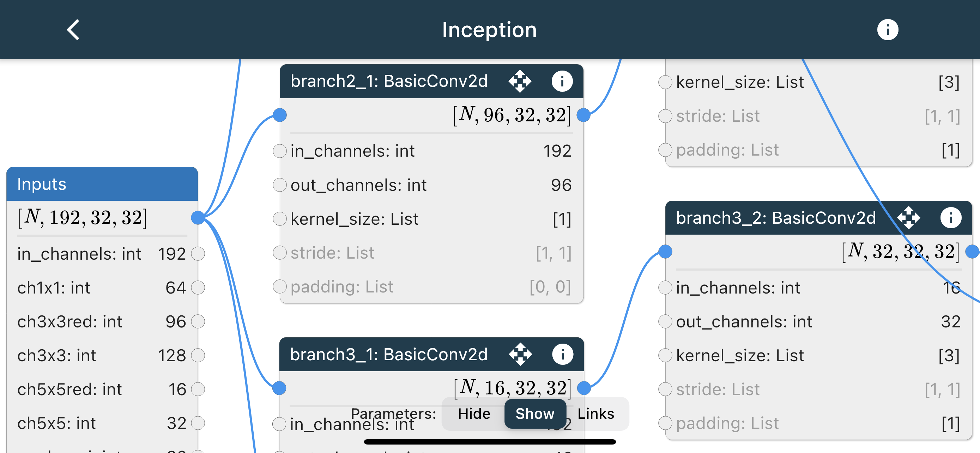Screen dimensions: 980x453
Task: Toggle ch5x5red port in Inputs
Action: [x=198, y=389]
